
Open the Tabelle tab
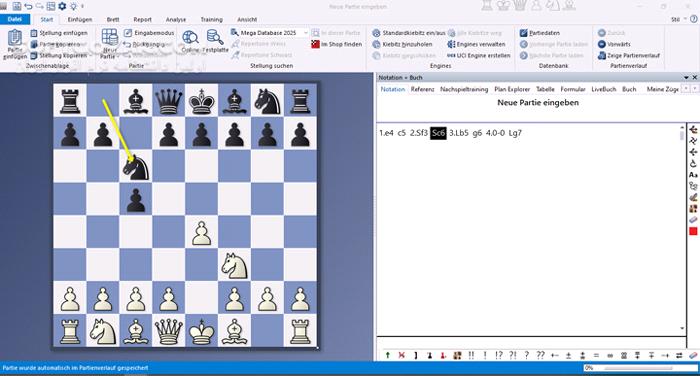pyautogui.click(x=545, y=89)
